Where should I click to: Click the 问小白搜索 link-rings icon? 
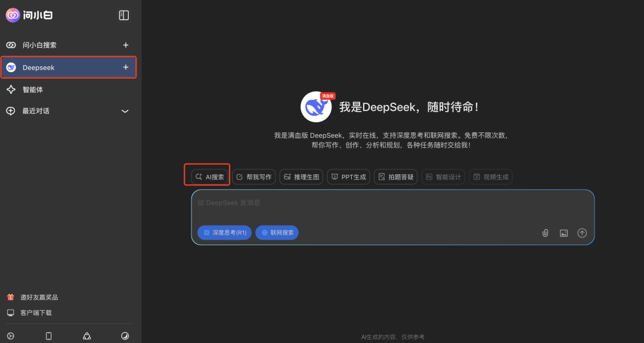pos(11,45)
